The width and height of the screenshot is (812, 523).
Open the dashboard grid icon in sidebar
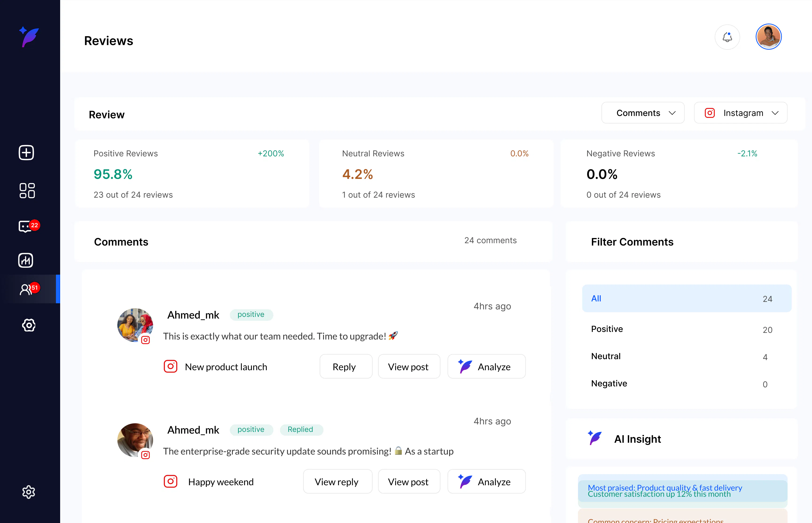[27, 191]
